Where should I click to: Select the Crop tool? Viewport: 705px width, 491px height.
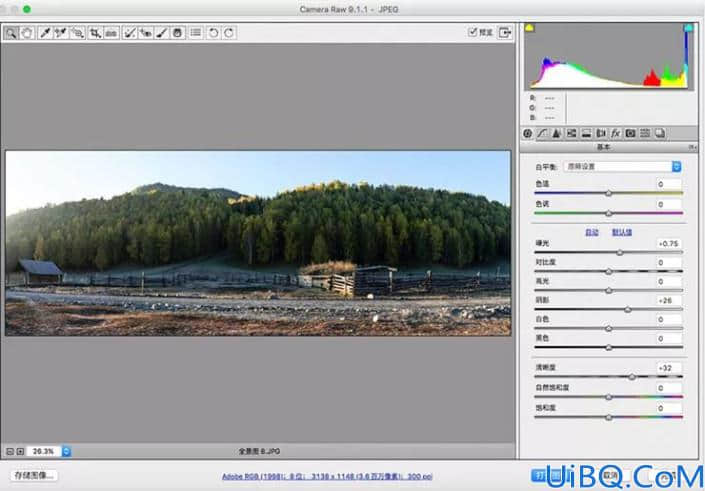(95, 33)
